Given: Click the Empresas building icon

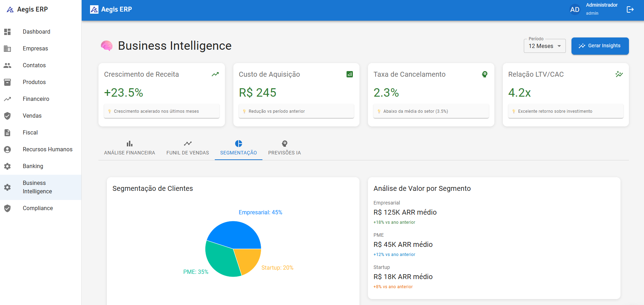Looking at the screenshot, I should point(7,49).
